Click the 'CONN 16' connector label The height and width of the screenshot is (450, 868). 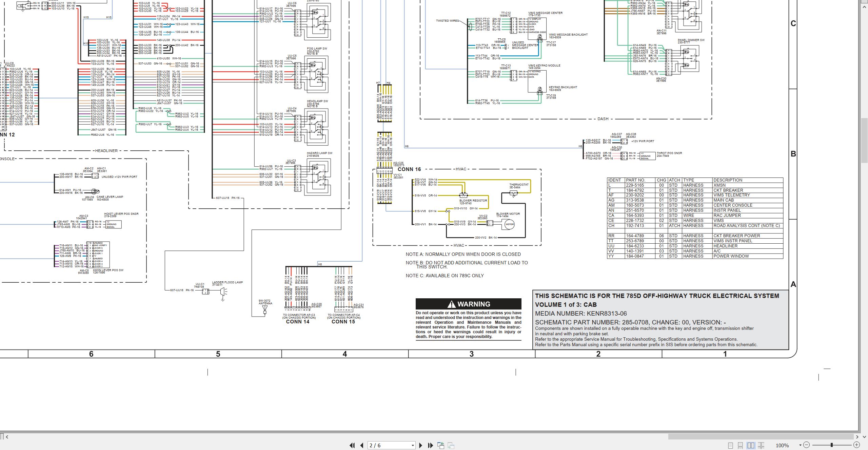coord(409,169)
